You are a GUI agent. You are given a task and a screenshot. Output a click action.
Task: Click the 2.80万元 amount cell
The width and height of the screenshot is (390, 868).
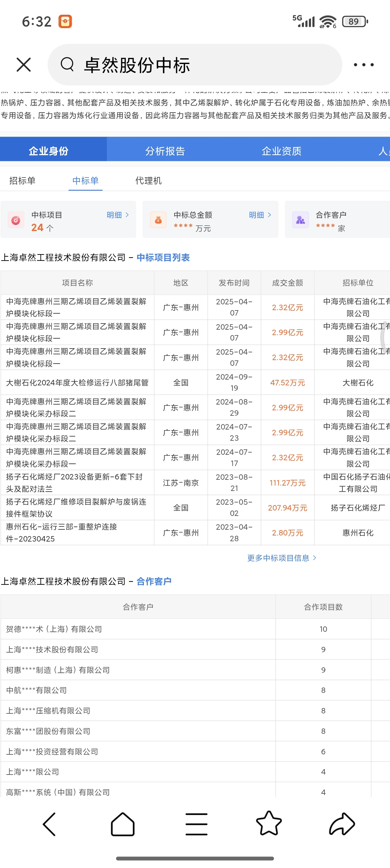pyautogui.click(x=288, y=533)
